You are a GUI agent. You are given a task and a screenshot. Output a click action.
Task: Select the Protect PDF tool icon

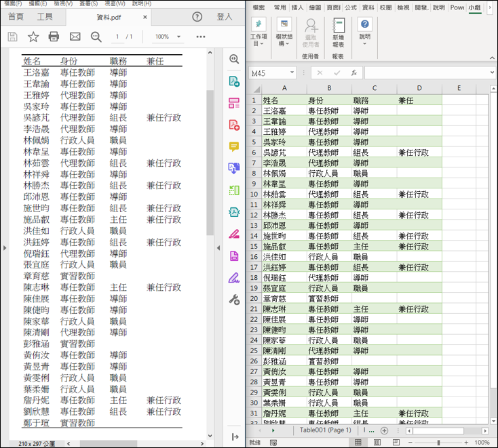[x=234, y=212]
